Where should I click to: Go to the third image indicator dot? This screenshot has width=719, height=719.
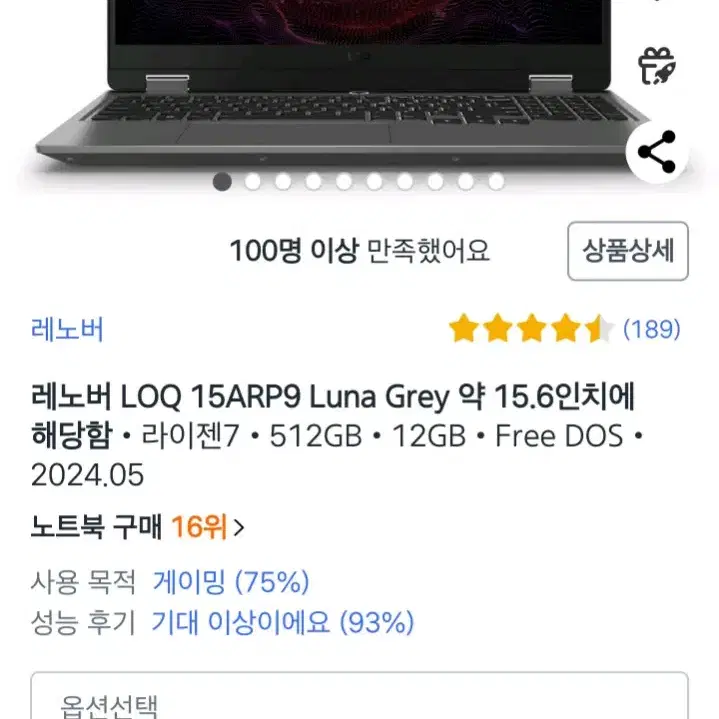pyautogui.click(x=283, y=182)
